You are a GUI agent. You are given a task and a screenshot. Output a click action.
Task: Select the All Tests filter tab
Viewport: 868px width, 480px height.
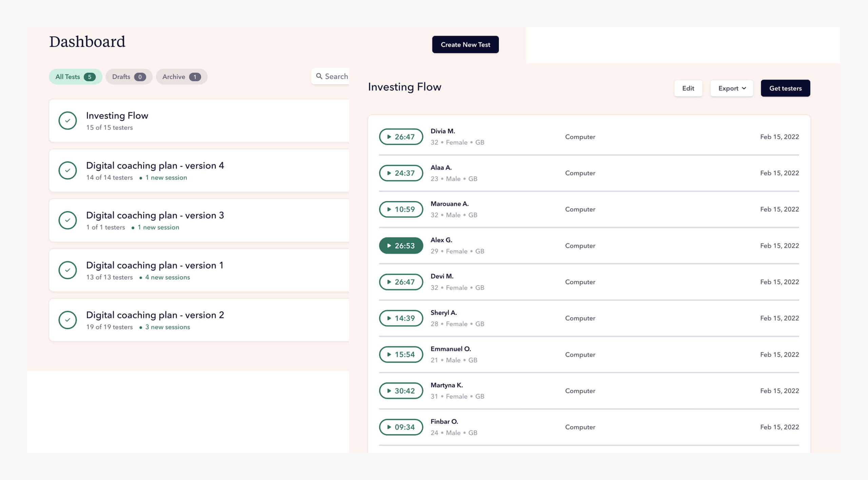click(75, 77)
